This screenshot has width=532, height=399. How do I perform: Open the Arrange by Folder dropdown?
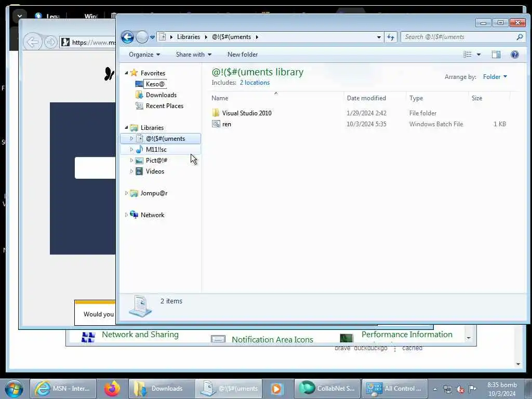pyautogui.click(x=495, y=77)
